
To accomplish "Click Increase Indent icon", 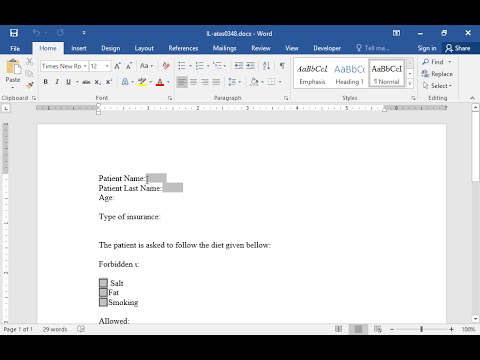I will point(250,66).
